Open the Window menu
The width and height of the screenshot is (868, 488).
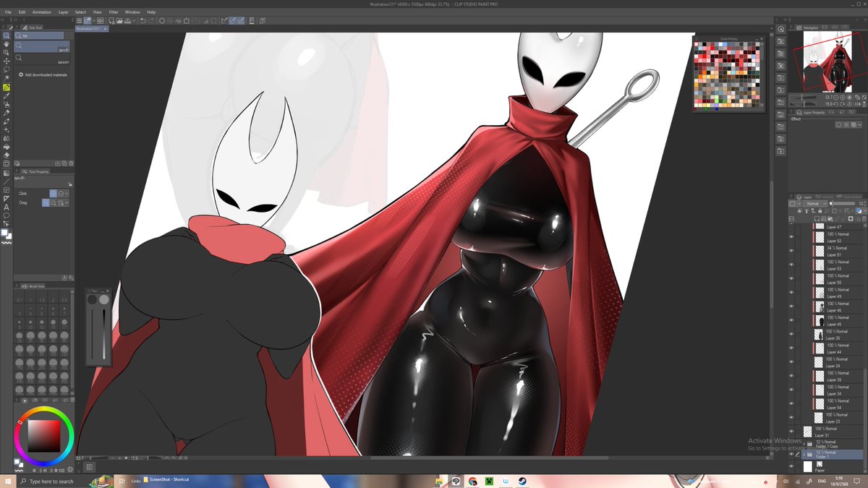(132, 12)
